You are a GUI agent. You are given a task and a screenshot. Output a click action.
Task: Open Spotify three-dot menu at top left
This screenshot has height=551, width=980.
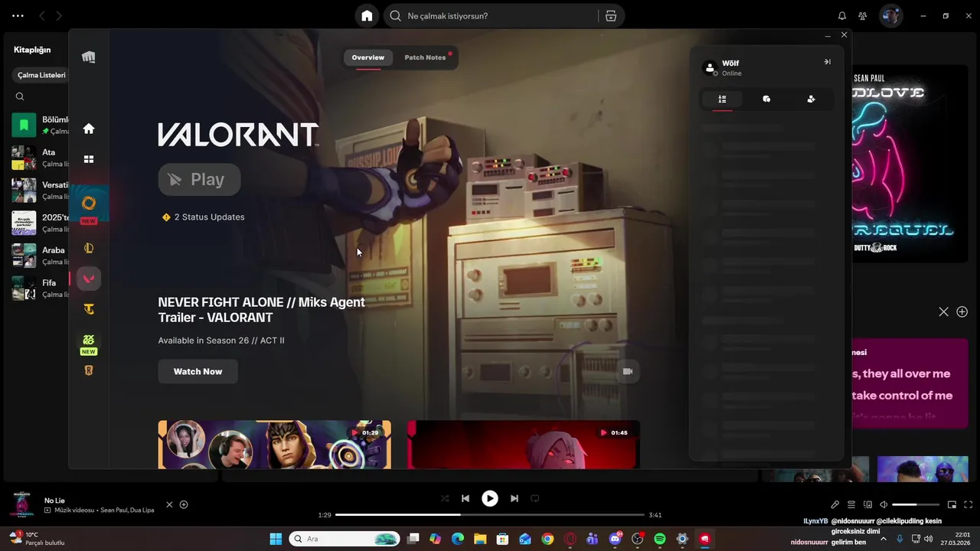(18, 15)
